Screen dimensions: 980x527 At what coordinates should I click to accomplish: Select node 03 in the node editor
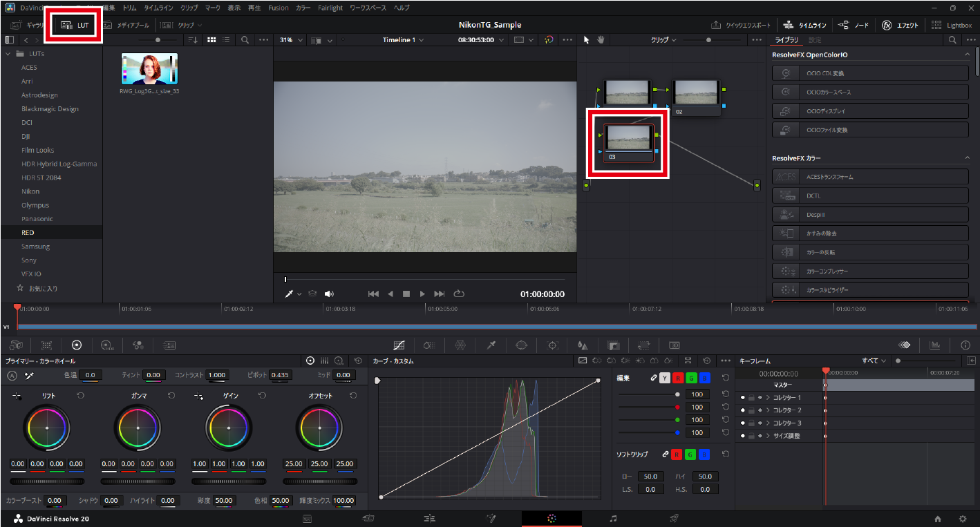tap(628, 138)
